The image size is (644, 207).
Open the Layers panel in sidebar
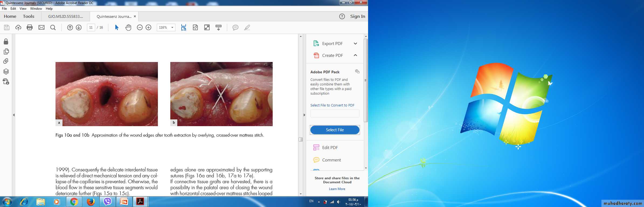6,71
